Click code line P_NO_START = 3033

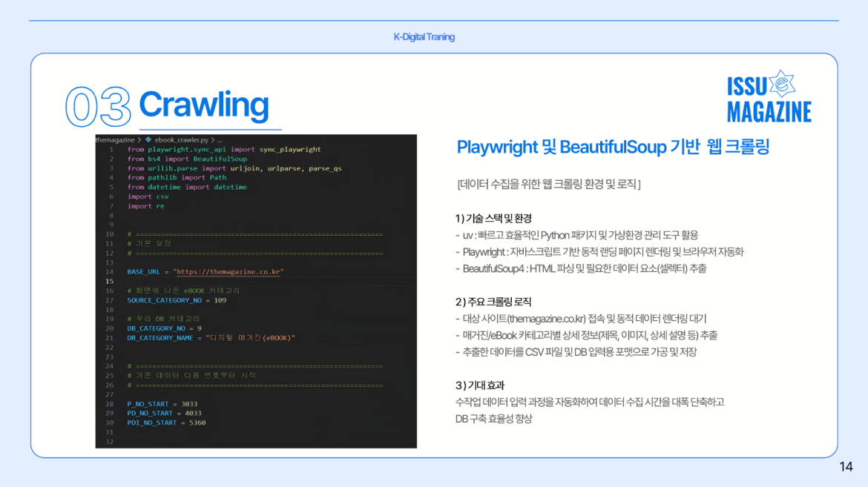click(162, 404)
